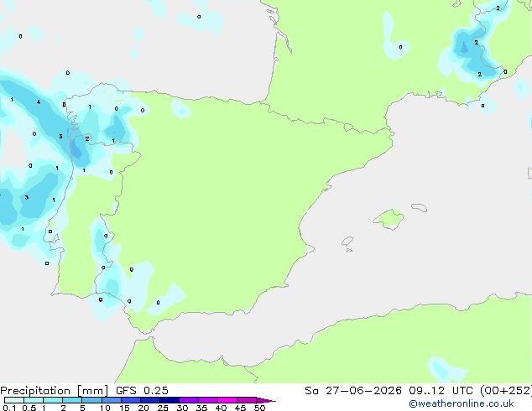Image resolution: width=532 pixels, height=411 pixels.
Task: Click the '25' legend scale label
Action: pyautogui.click(x=163, y=408)
